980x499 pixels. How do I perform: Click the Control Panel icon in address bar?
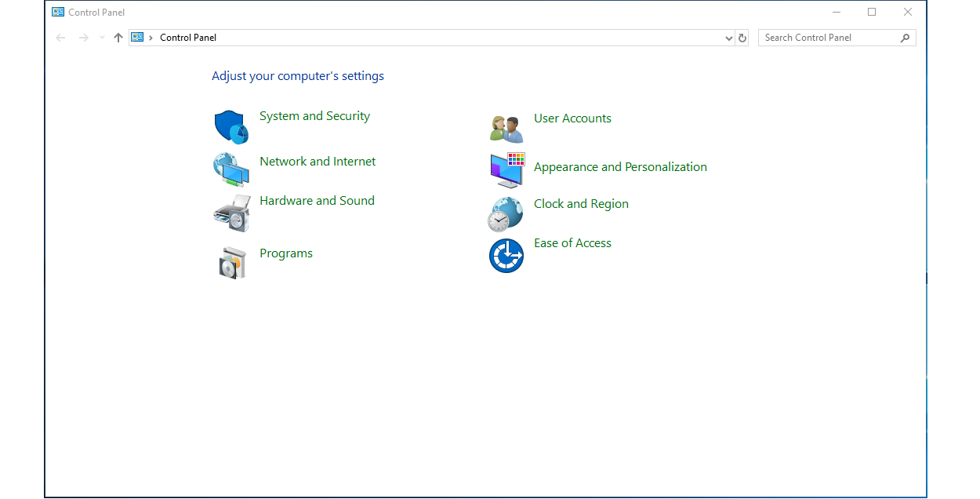click(x=136, y=37)
